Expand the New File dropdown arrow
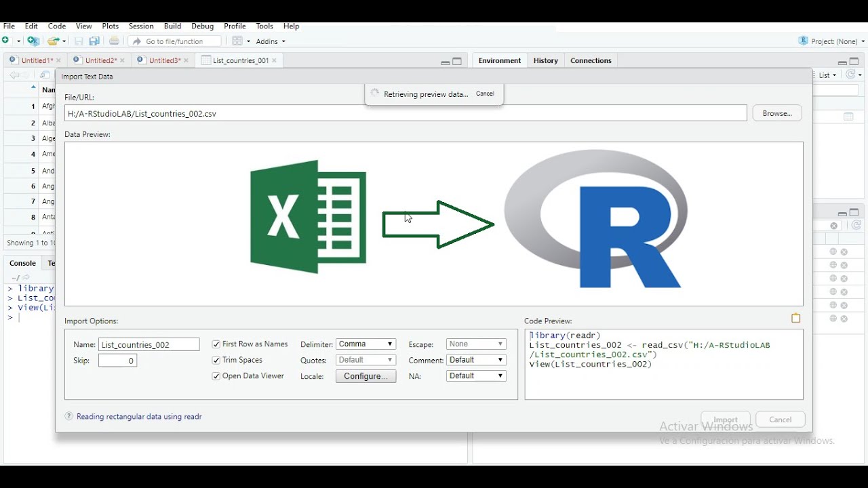The height and width of the screenshot is (488, 868). [x=18, y=41]
